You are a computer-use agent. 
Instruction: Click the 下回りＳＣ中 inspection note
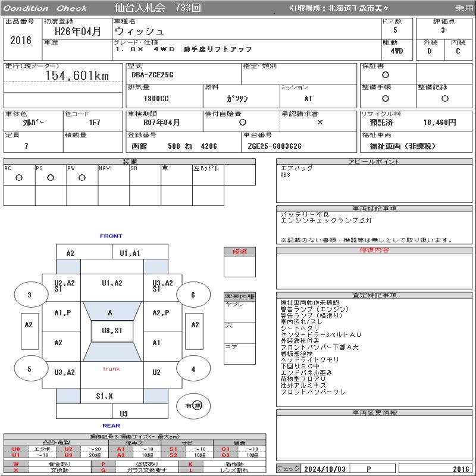[300, 366]
